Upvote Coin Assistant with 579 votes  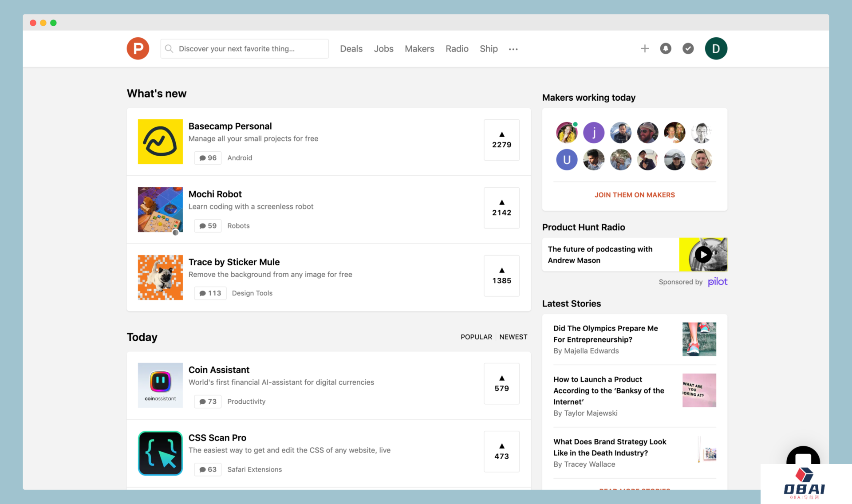click(501, 383)
